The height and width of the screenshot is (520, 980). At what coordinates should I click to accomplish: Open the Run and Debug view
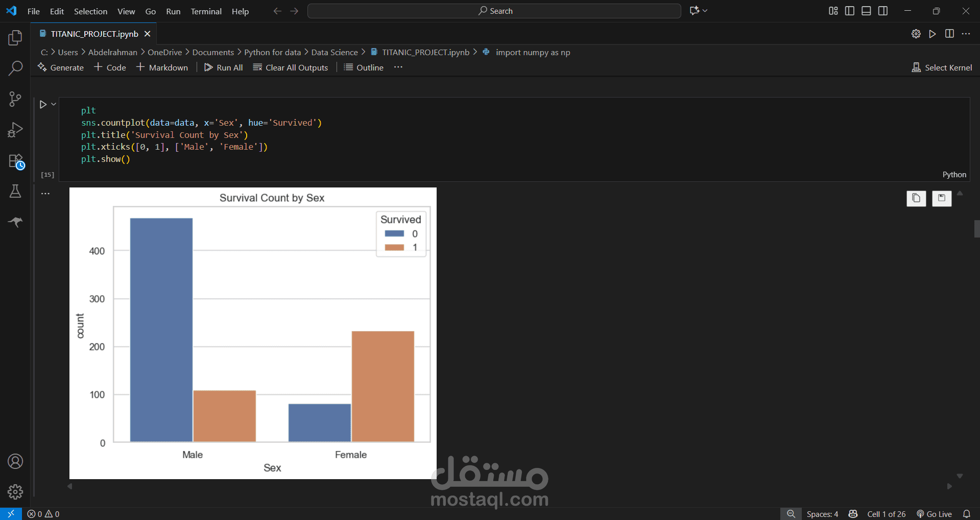point(15,130)
